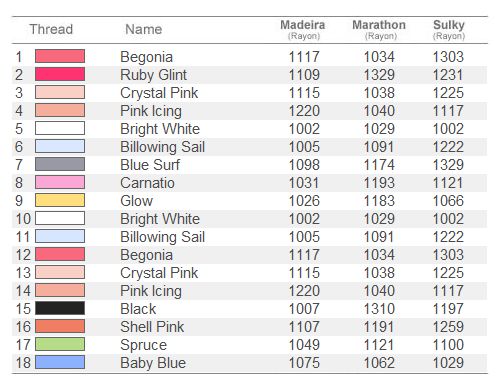Select the Billowing Sail name in row 11

(163, 237)
